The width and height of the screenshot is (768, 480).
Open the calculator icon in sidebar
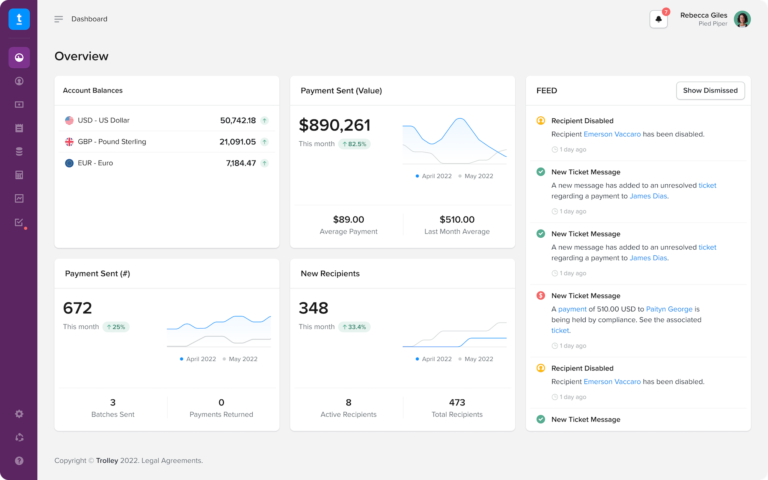click(19, 175)
